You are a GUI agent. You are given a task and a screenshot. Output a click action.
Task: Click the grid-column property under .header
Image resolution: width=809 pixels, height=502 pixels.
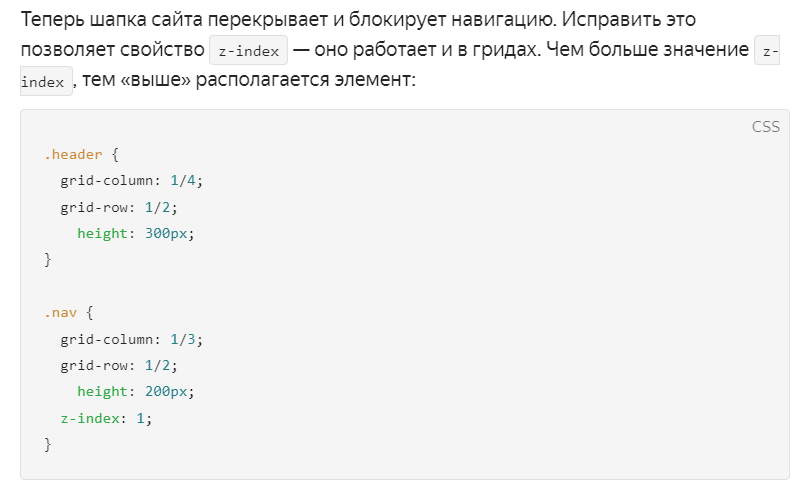106,181
